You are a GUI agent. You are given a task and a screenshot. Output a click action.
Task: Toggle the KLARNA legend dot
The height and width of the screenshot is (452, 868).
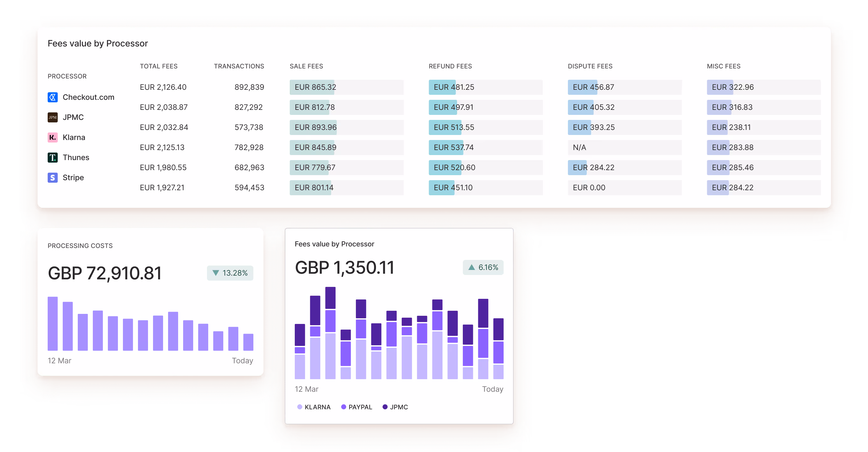[299, 407]
